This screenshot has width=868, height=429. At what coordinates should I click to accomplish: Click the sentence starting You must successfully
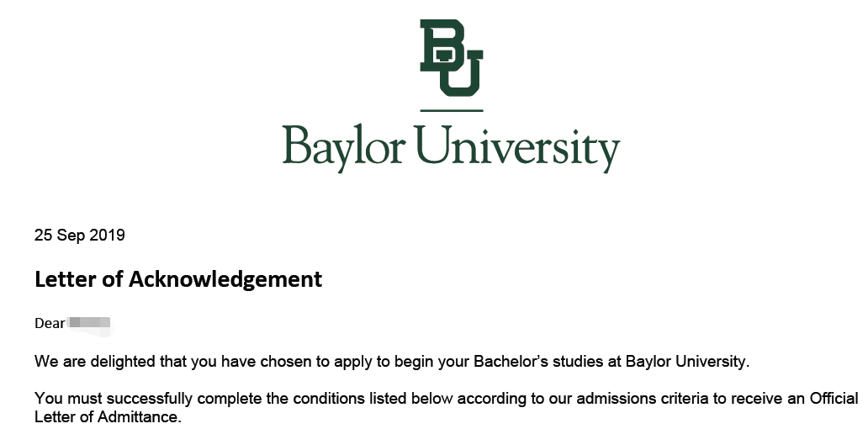pyautogui.click(x=446, y=399)
